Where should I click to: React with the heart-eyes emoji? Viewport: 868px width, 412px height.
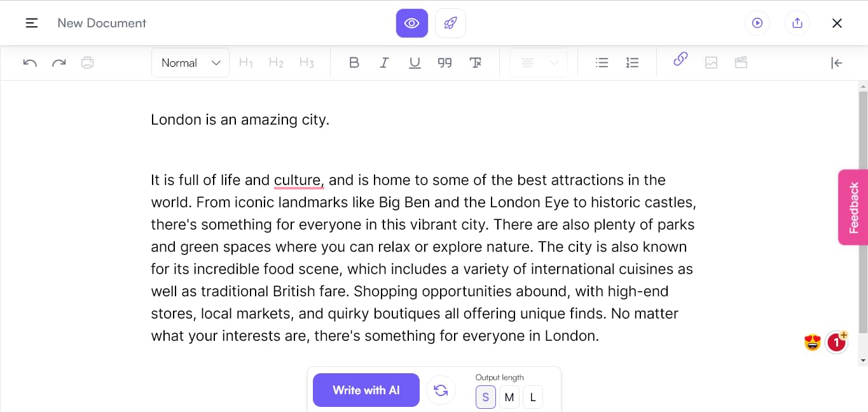point(811,342)
